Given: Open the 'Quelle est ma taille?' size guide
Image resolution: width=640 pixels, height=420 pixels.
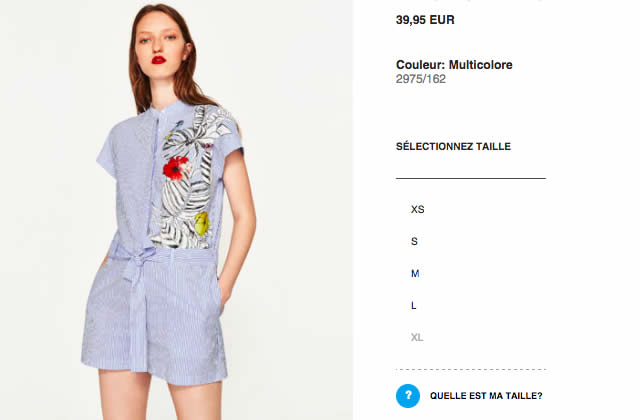Looking at the screenshot, I should tap(486, 396).
